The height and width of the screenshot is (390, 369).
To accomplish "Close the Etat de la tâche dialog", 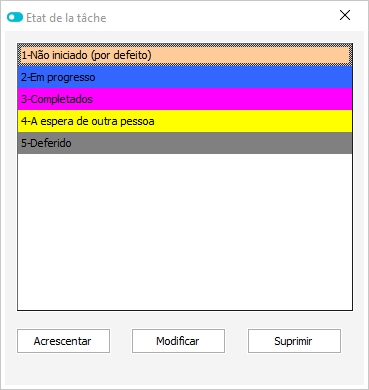I will tap(345, 15).
